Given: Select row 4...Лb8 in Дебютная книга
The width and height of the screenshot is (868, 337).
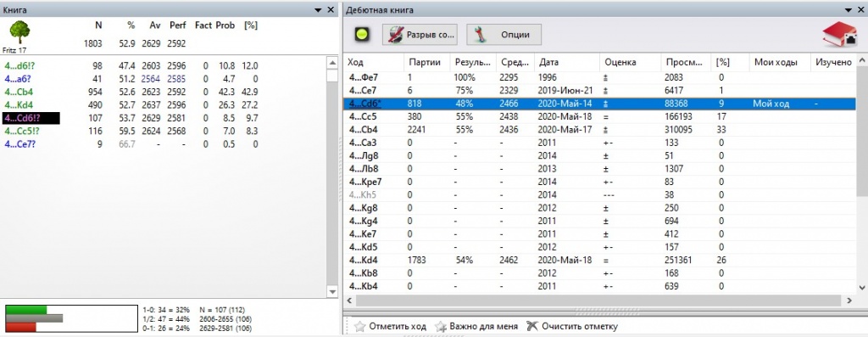Looking at the screenshot, I should [x=599, y=168].
